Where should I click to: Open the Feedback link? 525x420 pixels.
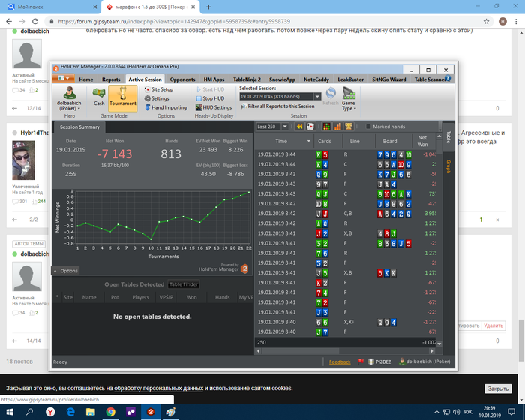340,361
